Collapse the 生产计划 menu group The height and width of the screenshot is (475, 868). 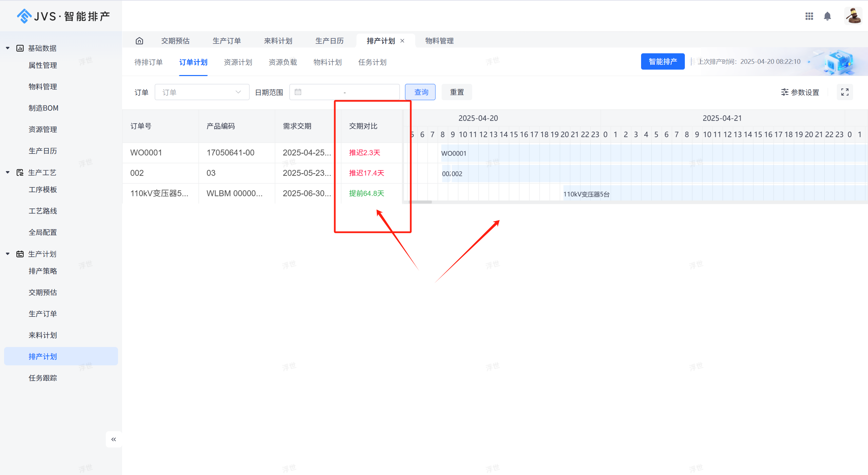8,254
